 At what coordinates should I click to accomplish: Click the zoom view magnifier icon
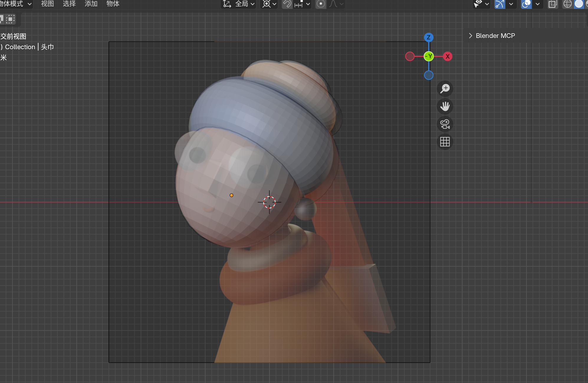point(445,88)
